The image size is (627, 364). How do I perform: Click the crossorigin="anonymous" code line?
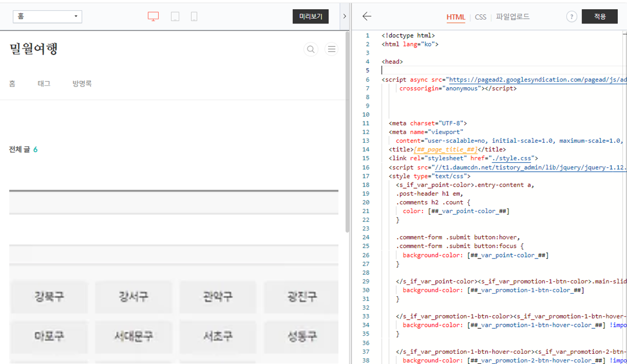(x=458, y=88)
